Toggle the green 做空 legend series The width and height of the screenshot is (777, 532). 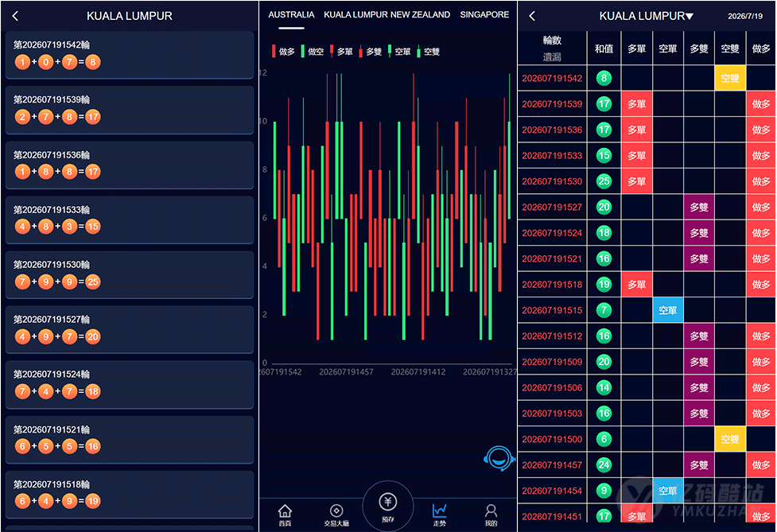313,52
